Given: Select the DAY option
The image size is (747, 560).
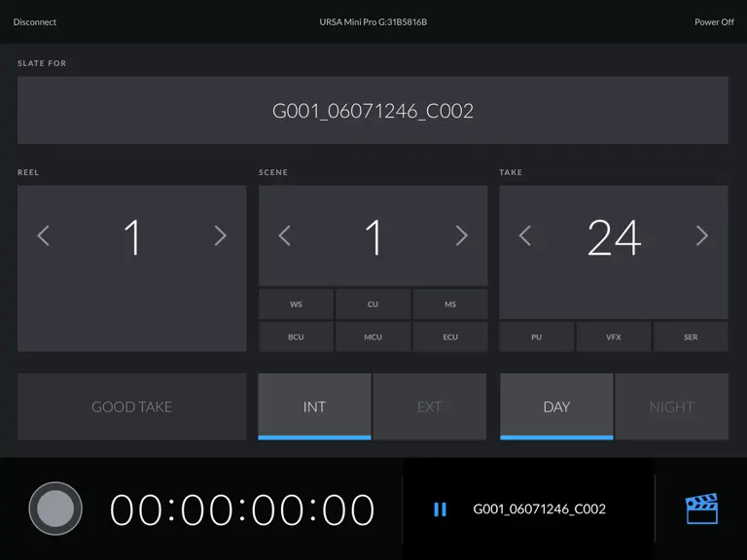Looking at the screenshot, I should (556, 406).
